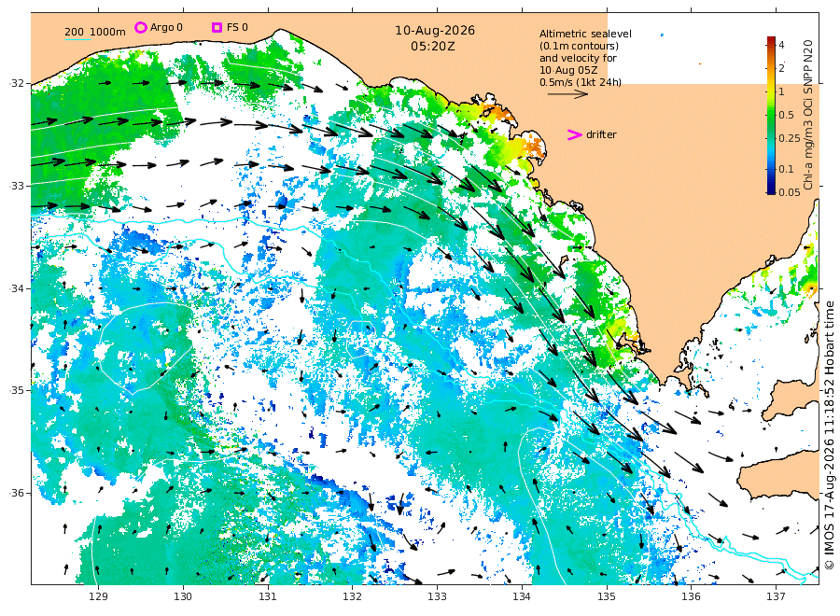The width and height of the screenshot is (840, 616).
Task: Click colour bar tick value 4
Action: click(781, 45)
